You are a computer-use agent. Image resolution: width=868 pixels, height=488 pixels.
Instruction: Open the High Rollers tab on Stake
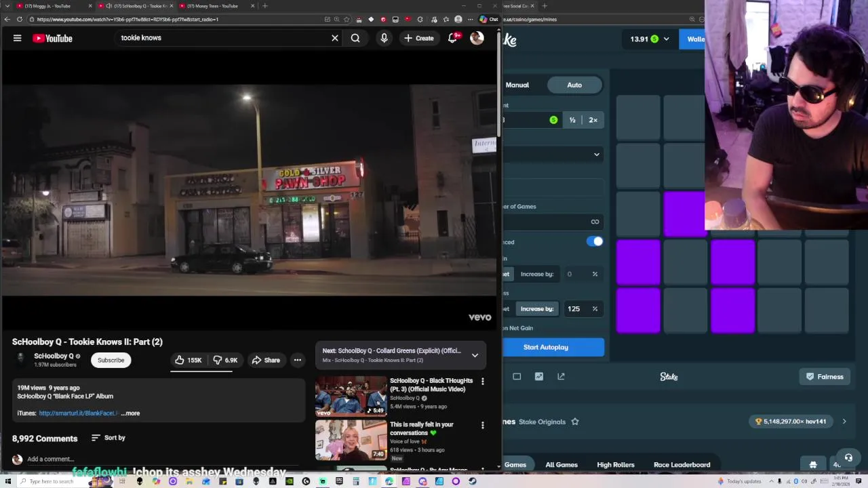click(x=616, y=465)
